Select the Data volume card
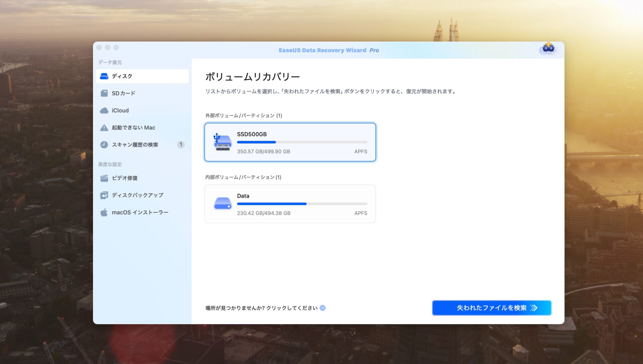The height and width of the screenshot is (364, 643). pos(290,204)
